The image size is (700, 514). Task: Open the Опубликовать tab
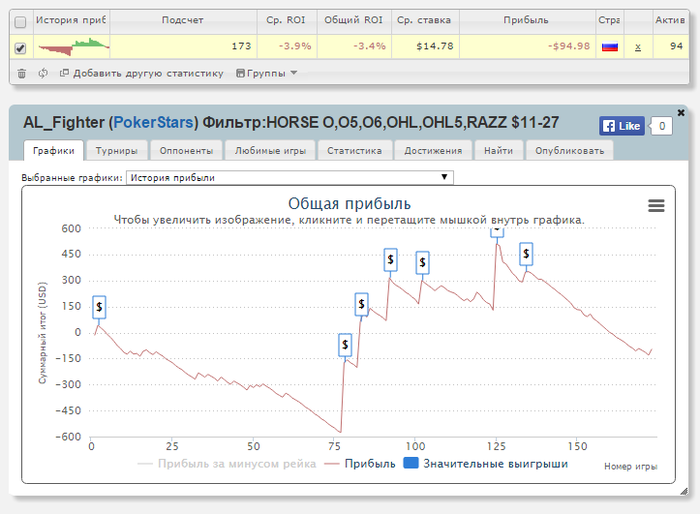click(570, 150)
